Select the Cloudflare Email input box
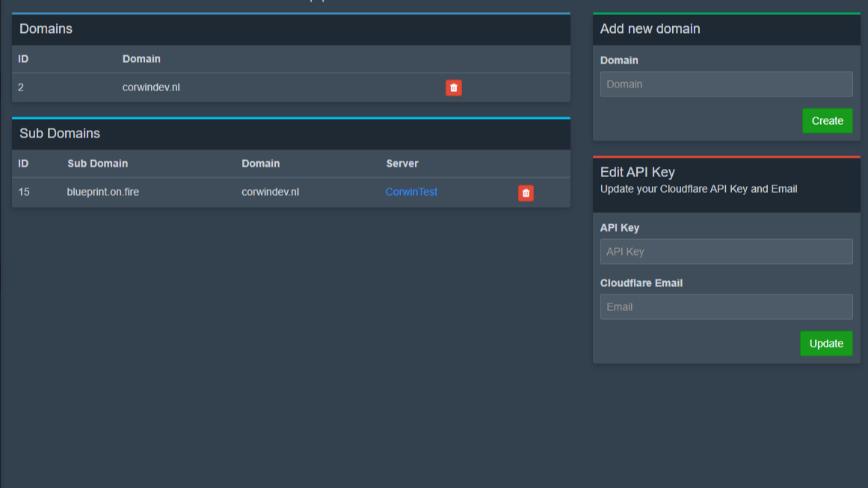The width and height of the screenshot is (868, 488). click(726, 307)
